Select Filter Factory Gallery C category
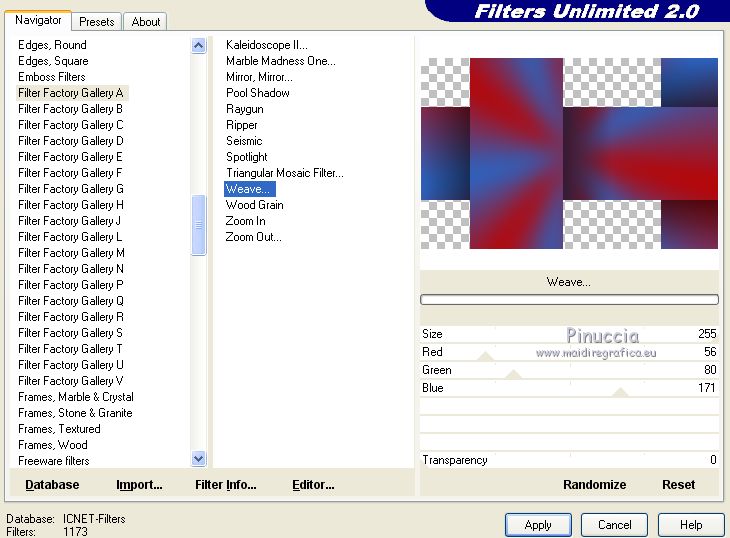 [x=71, y=125]
